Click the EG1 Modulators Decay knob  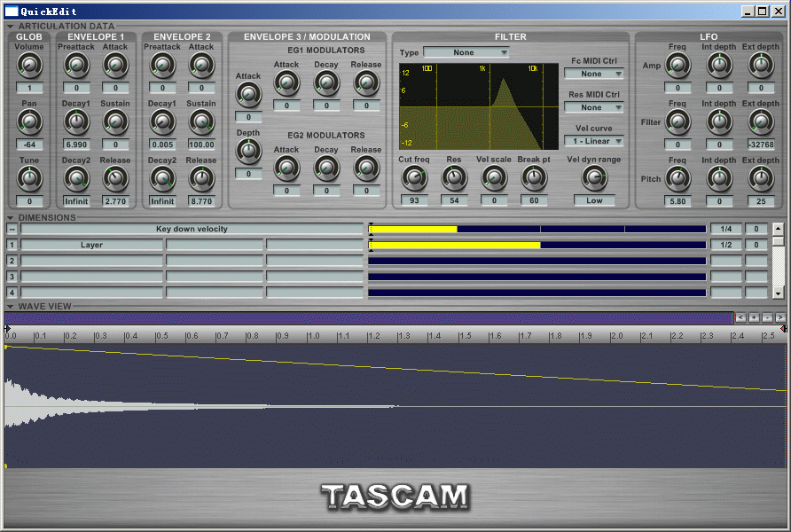(x=326, y=83)
